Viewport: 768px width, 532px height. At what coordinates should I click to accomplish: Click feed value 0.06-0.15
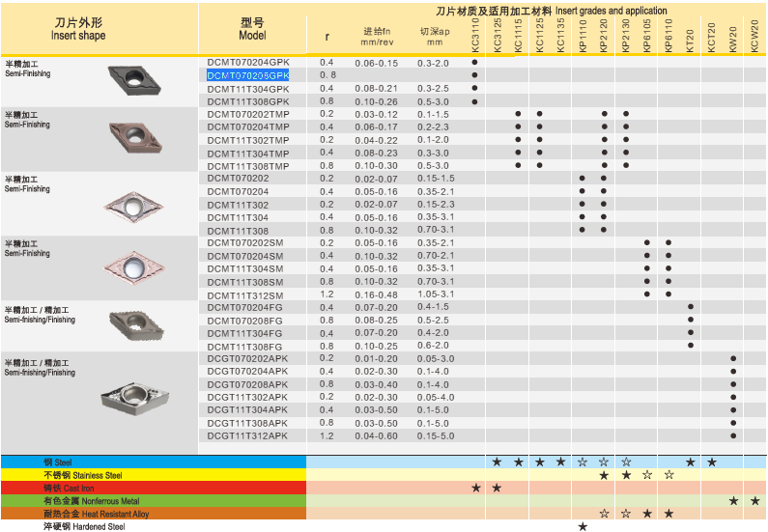pyautogui.click(x=377, y=63)
